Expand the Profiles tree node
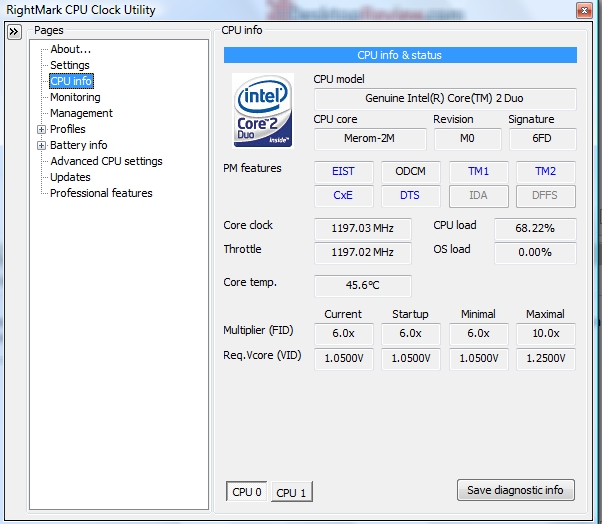Viewport: 602px width, 524px height. tap(41, 129)
